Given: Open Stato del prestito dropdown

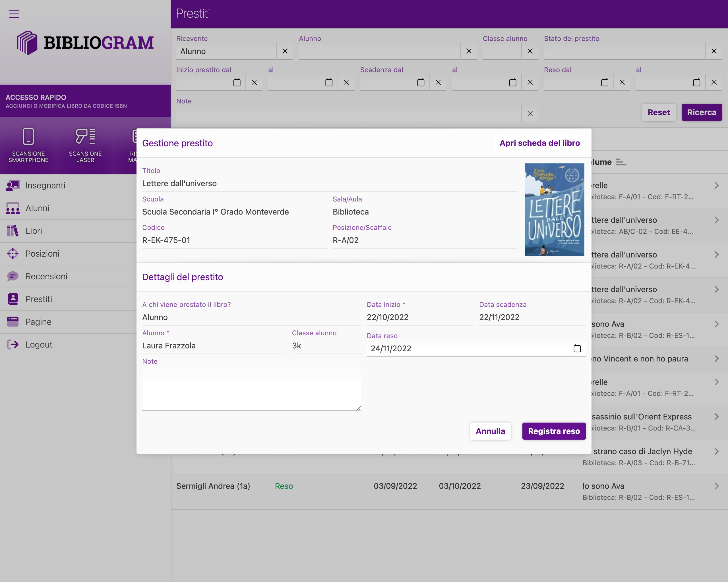Looking at the screenshot, I should coord(624,51).
